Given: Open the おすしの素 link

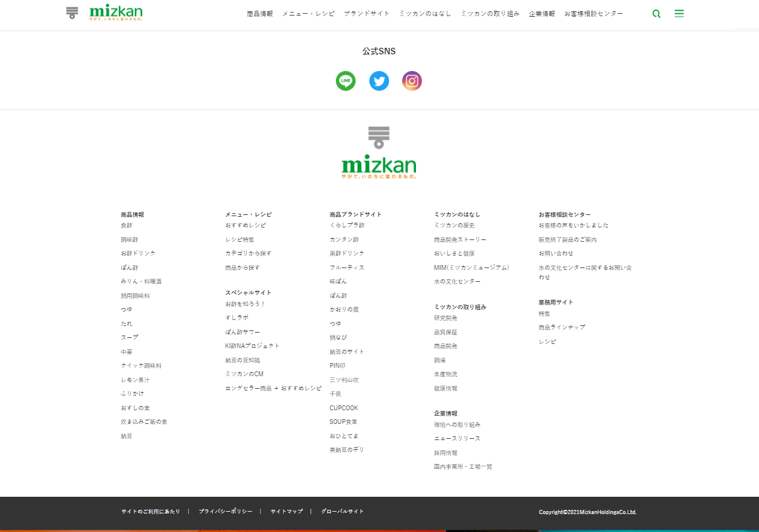Looking at the screenshot, I should click(x=135, y=408).
